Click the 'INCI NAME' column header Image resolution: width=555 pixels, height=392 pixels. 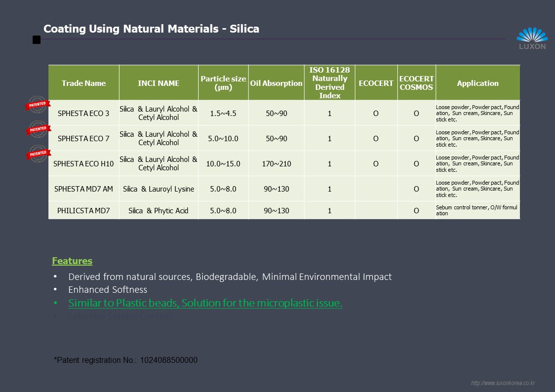159,83
